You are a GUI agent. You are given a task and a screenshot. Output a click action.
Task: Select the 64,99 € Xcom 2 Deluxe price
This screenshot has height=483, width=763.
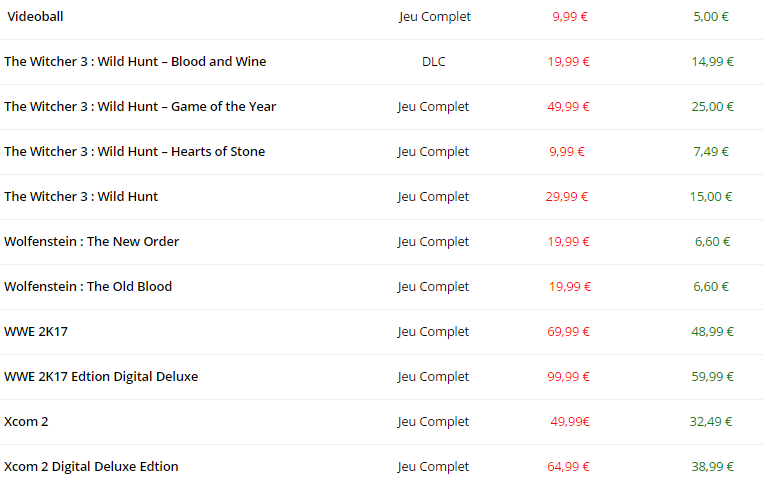pos(568,466)
